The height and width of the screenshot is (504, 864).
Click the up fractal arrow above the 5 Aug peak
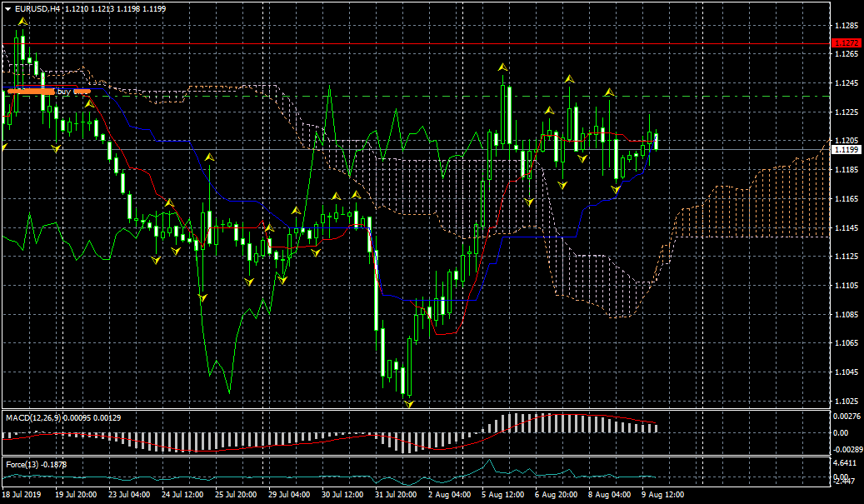click(x=502, y=66)
